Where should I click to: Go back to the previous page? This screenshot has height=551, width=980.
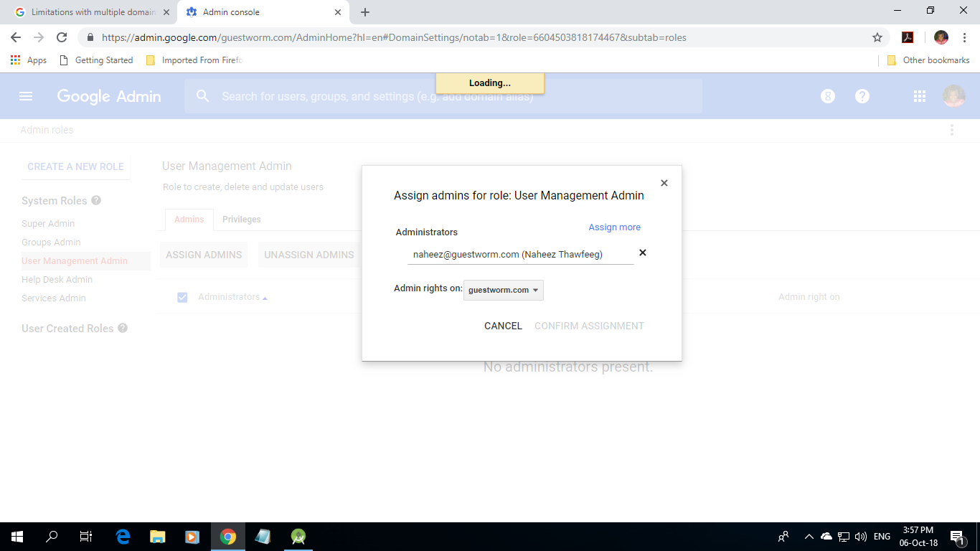point(16,37)
